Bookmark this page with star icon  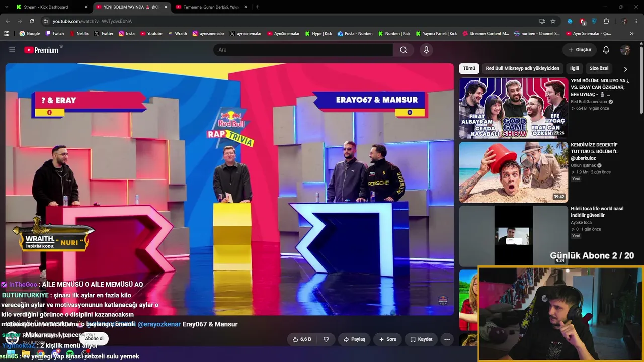pos(553,21)
